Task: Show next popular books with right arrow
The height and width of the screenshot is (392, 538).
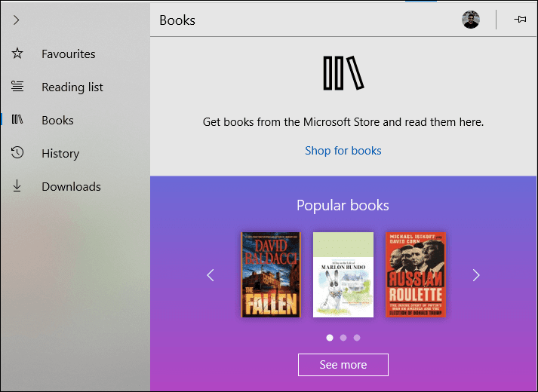Action: point(476,275)
